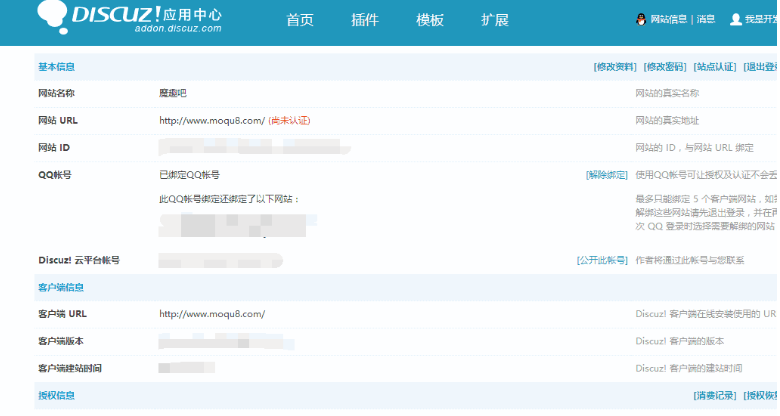780x416 pixels.
Task: Open the 扩展 navigation tab
Action: (x=494, y=20)
